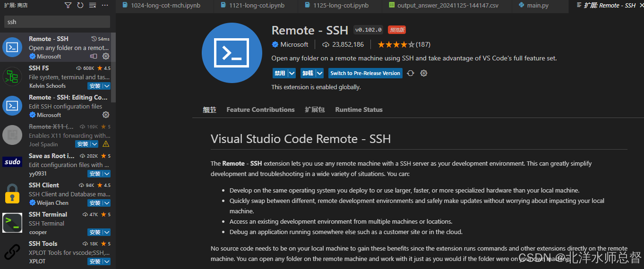Expand the 禁用 disable options dropdown
644x269 pixels.
coord(292,73)
